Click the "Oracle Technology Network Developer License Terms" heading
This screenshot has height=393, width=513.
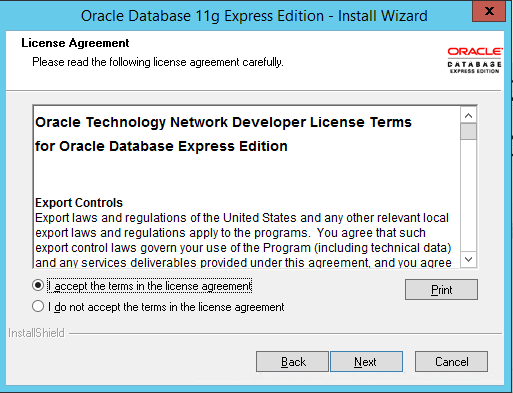(223, 122)
